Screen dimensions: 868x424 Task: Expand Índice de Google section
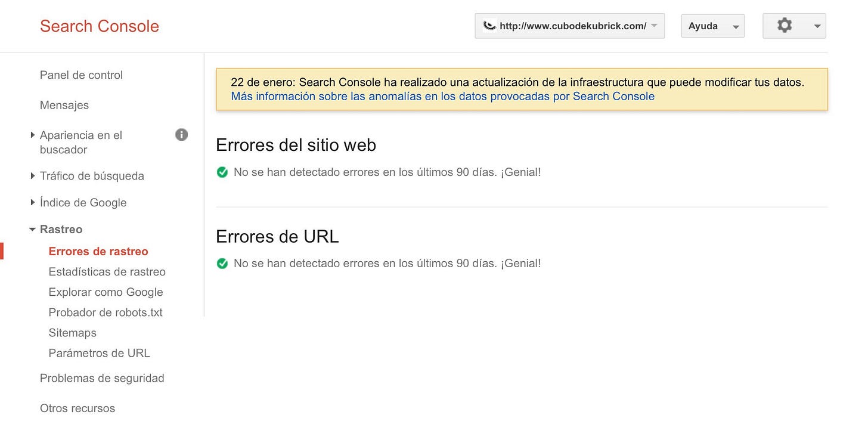pos(78,203)
